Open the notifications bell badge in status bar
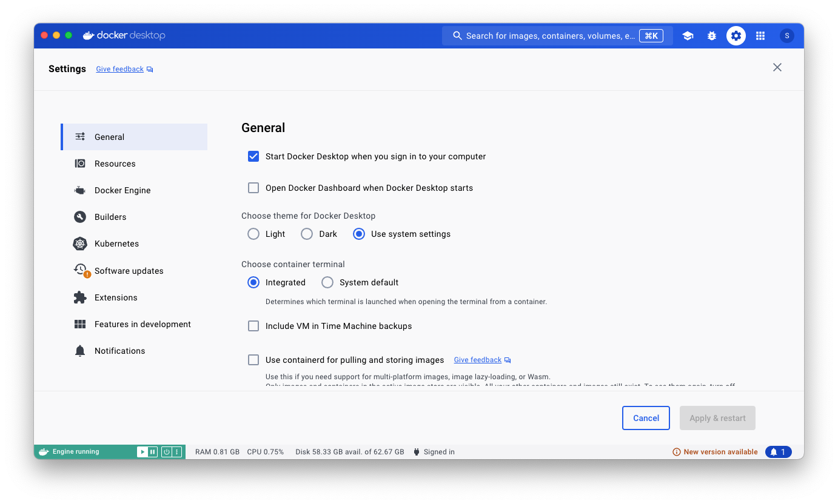The width and height of the screenshot is (838, 504). click(x=778, y=452)
